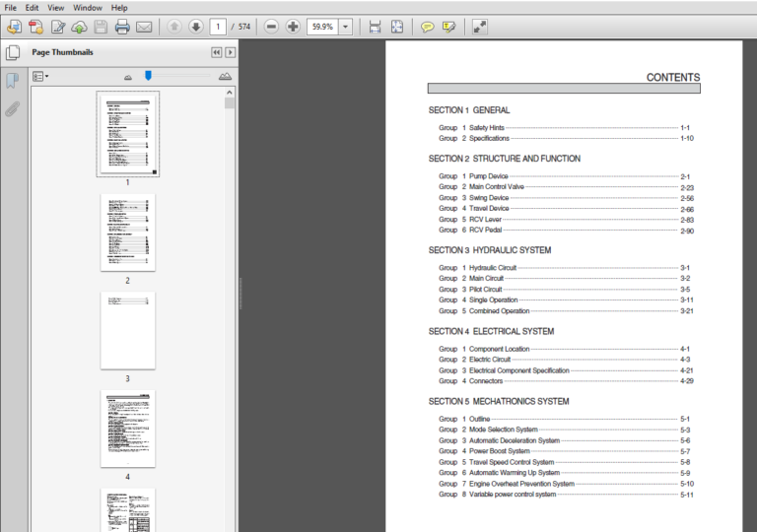Print the document with printer icon
The image size is (757, 532).
click(122, 27)
